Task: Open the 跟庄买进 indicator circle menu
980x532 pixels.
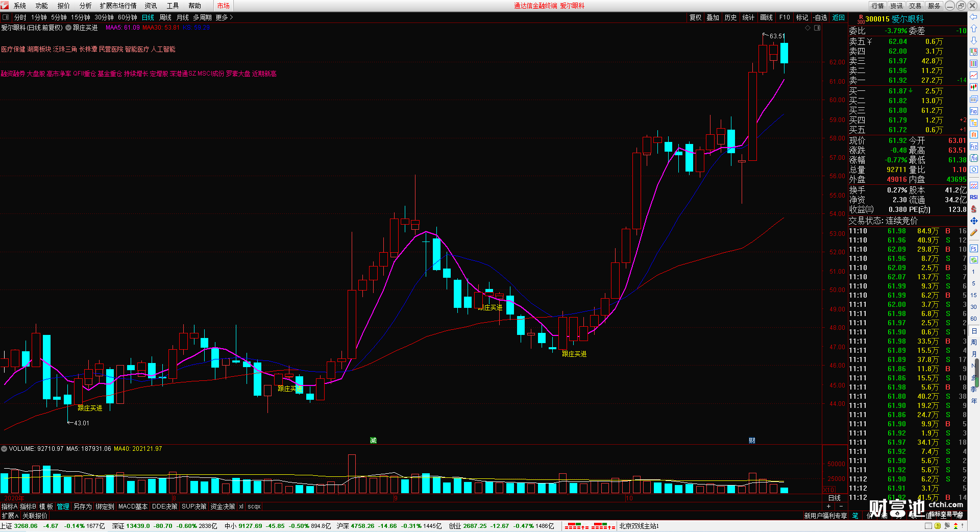Action: (x=68, y=28)
